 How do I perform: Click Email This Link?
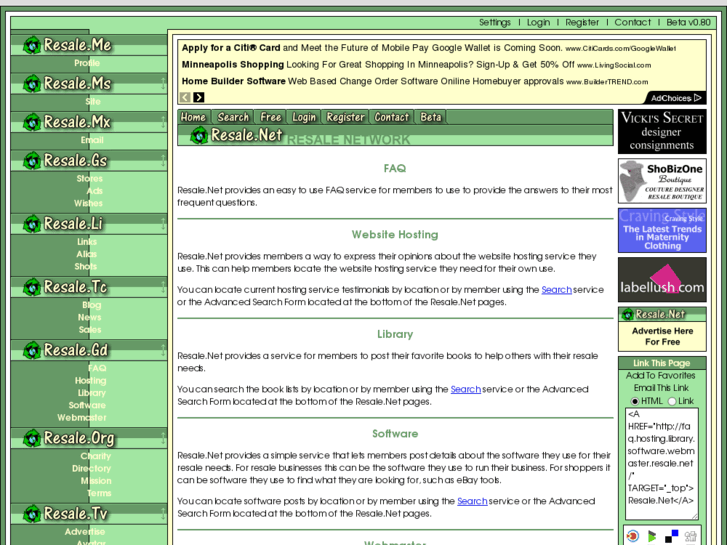pos(661,388)
